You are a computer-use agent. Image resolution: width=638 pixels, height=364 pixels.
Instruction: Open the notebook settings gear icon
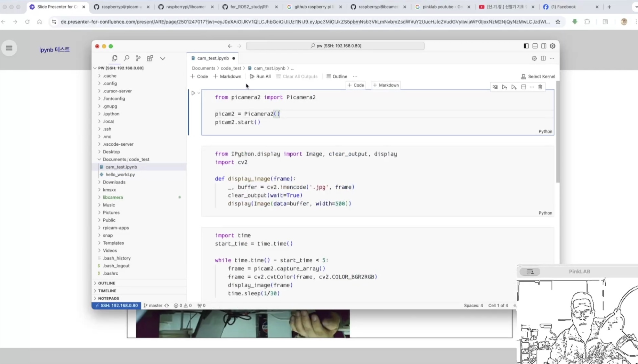(534, 58)
